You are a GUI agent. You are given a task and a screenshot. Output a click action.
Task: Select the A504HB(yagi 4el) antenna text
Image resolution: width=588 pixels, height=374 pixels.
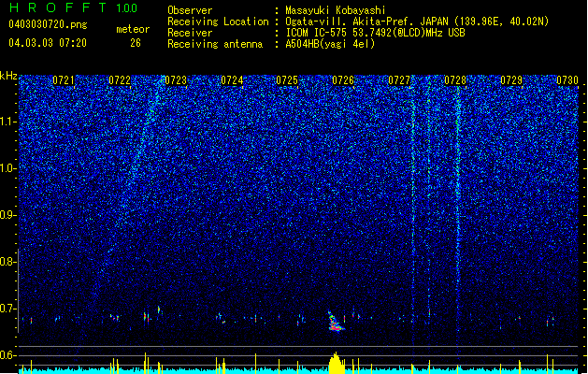coord(330,44)
